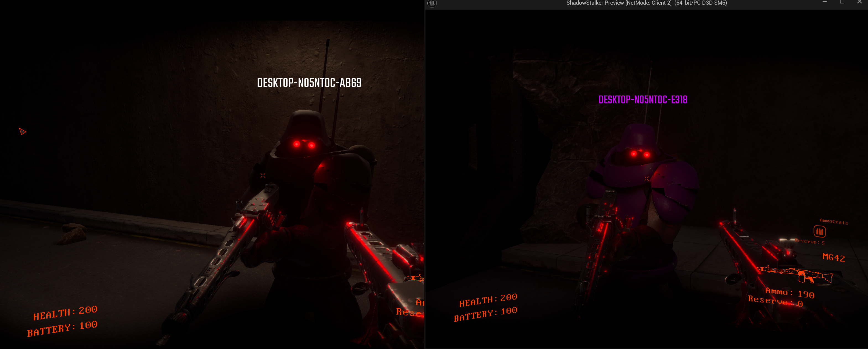Click BATTERY: 100 in right viewport
Image resolution: width=868 pixels, height=349 pixels.
pyautogui.click(x=485, y=314)
